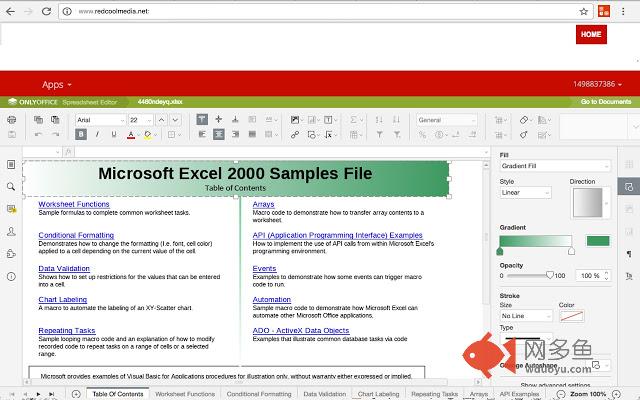
Task: Switch to the Worksheet Functions sheet tab
Action: (185, 394)
